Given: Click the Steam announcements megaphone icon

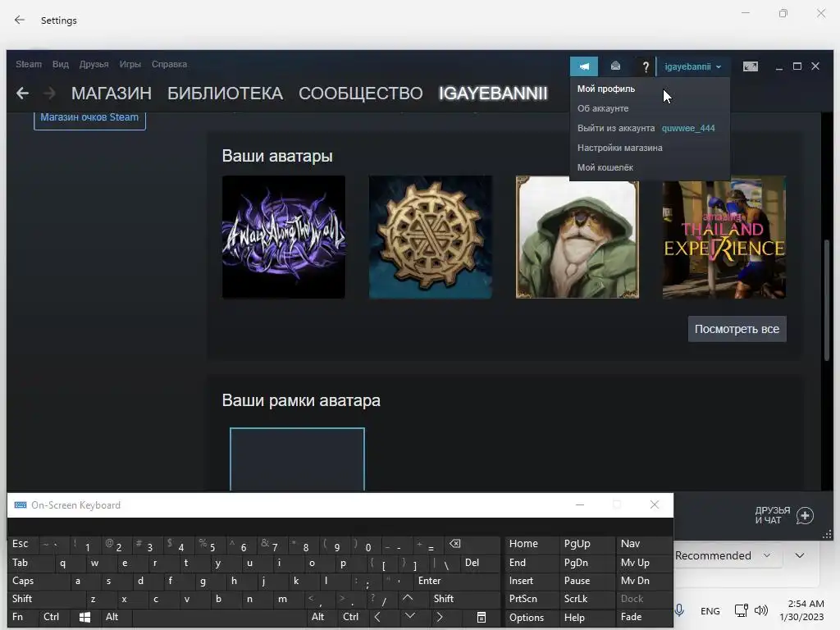Looking at the screenshot, I should 584,66.
